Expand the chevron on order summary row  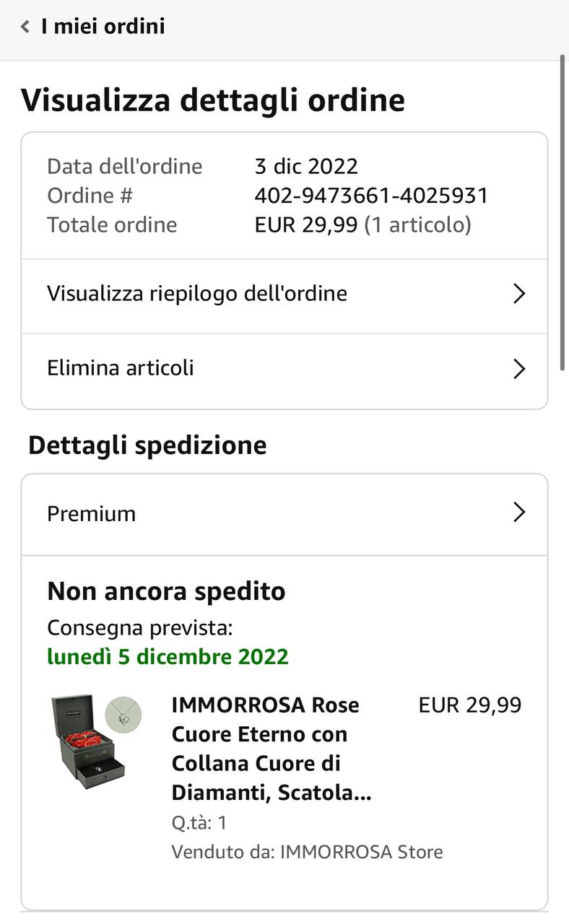click(518, 294)
